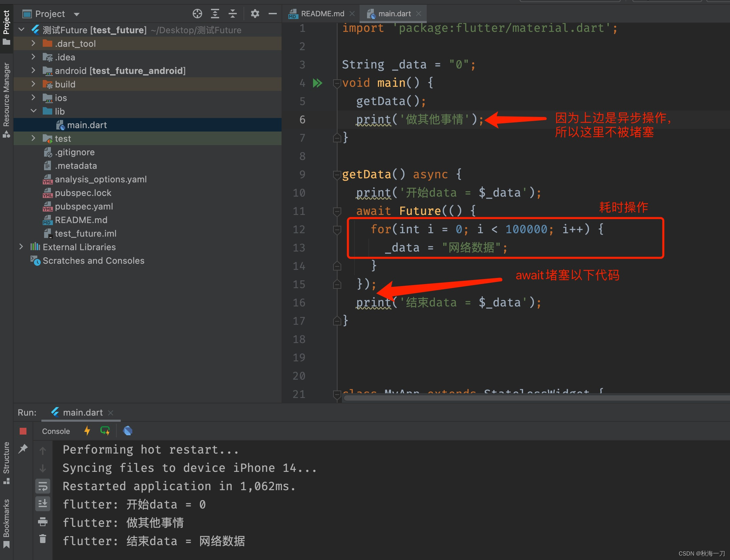Click Select Opened File crosshair icon

point(197,14)
